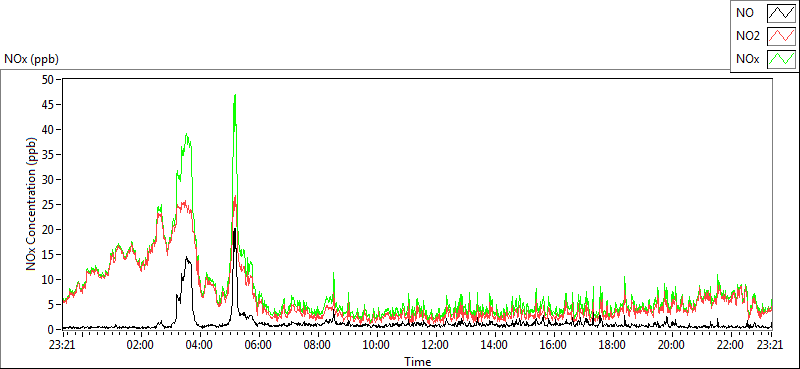The width and height of the screenshot is (800, 369).
Task: Click the NO2 red line legend icon
Action: tap(781, 36)
